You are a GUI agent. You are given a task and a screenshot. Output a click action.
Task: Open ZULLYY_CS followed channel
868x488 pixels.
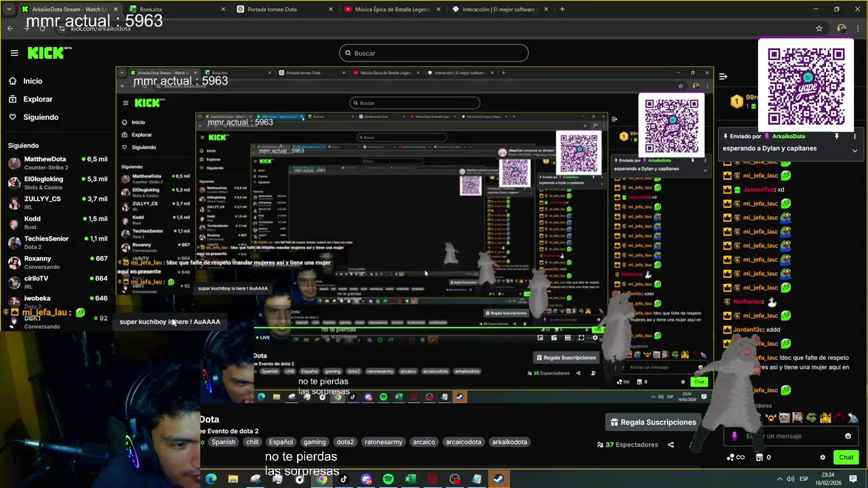(58, 202)
